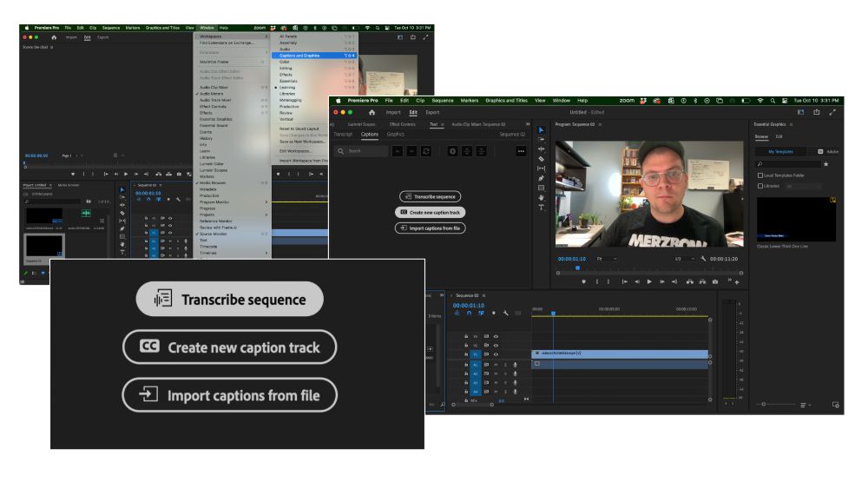Click Create new caption track in enlarged inset
The height and width of the screenshot is (482, 868).
coord(230,347)
